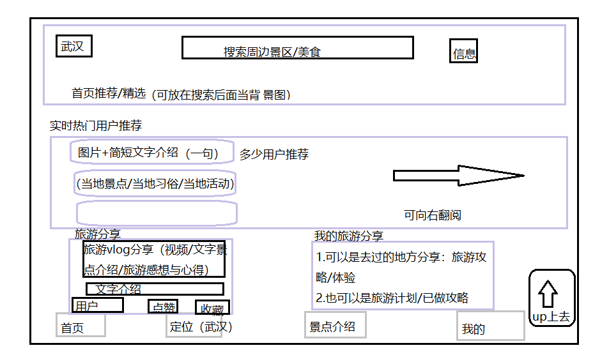Select the 当地景点/当地习俗/当地活动 item
This screenshot has width=609, height=364.
pyautogui.click(x=155, y=184)
